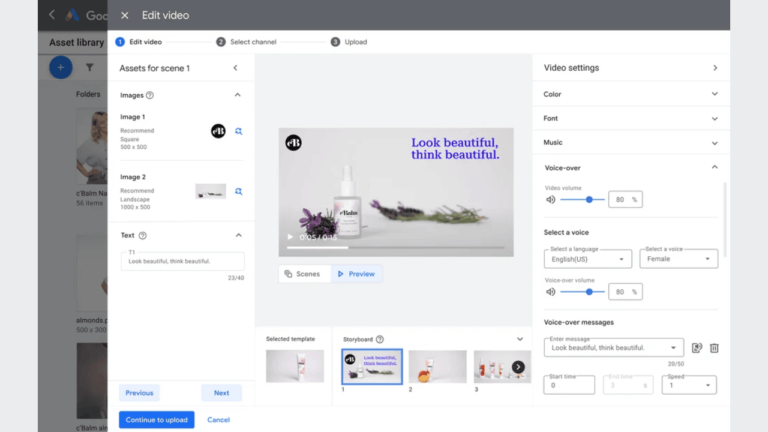Viewport: 768px width, 432px height.
Task: Go to step 1 Edit video
Action: point(139,42)
